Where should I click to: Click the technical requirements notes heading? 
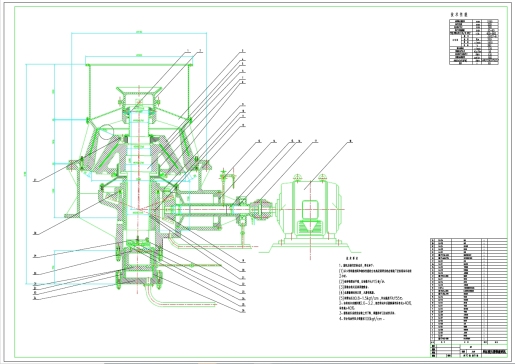coord(351,258)
